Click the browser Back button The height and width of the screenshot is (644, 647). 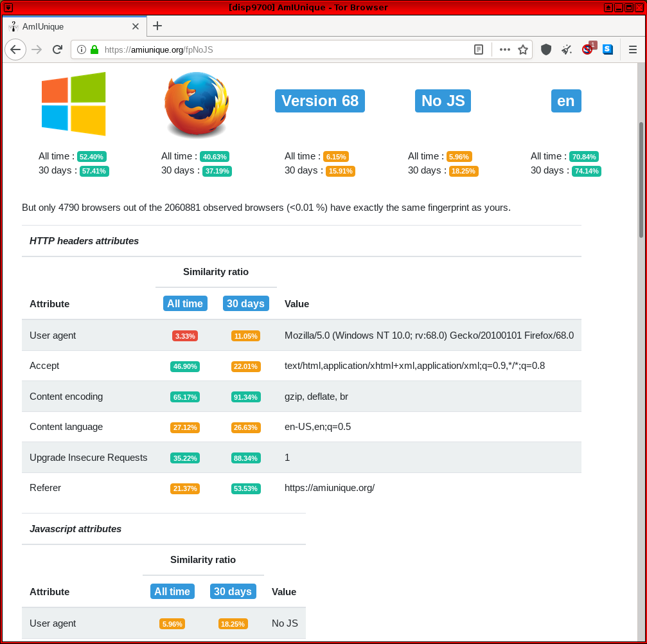click(x=16, y=49)
